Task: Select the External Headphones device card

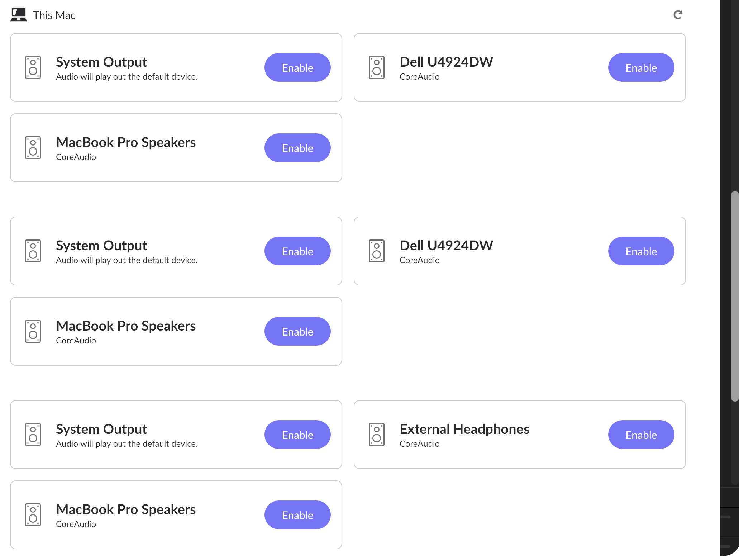Action: 520,435
